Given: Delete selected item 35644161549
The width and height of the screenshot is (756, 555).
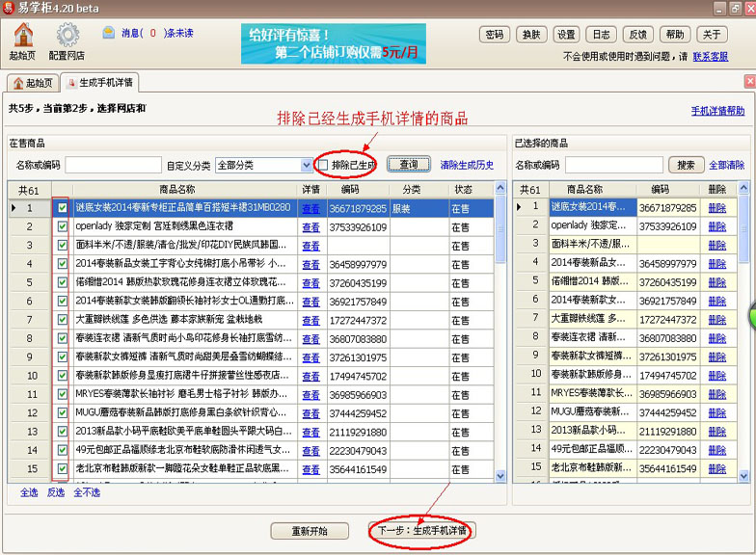Looking at the screenshot, I should click(717, 468).
